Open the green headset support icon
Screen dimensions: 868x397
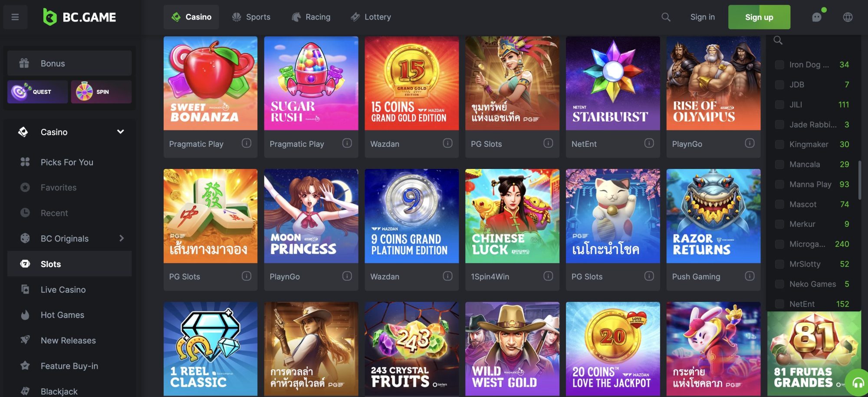point(858,383)
